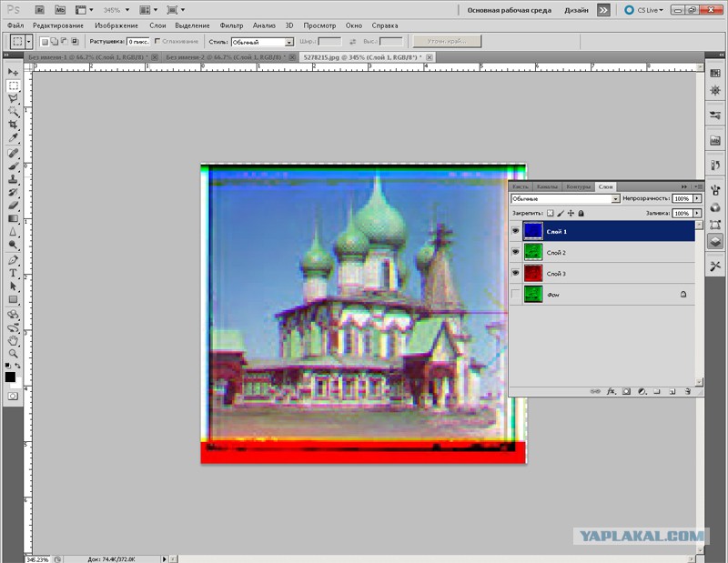
Task: Toggle lock image pixels brush icon
Action: (561, 213)
